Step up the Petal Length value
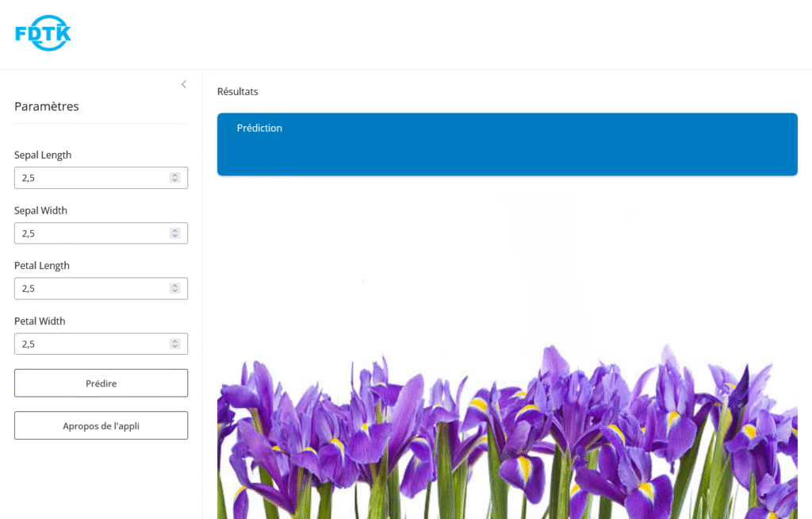The height and width of the screenshot is (519, 812). [174, 286]
